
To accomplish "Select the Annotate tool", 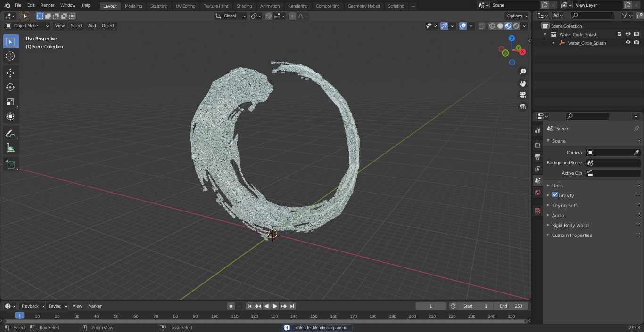I will [x=10, y=133].
